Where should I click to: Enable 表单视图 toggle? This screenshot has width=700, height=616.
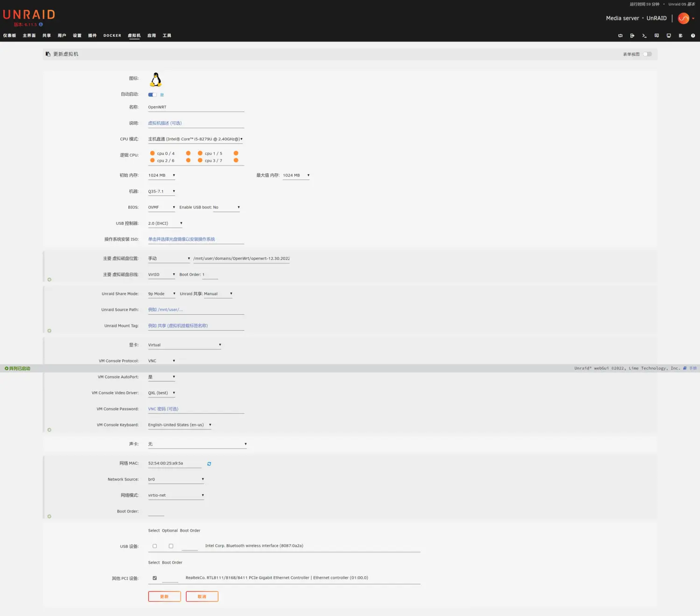coord(647,54)
